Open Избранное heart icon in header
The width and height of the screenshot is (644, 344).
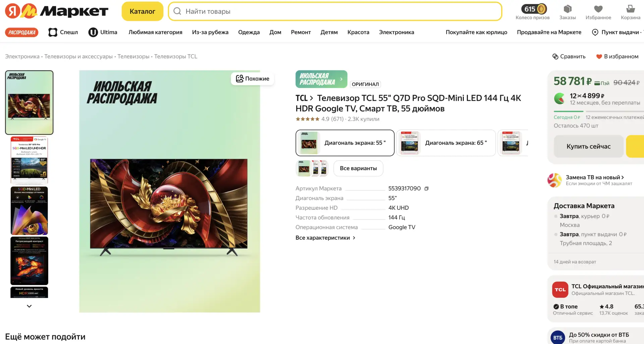[598, 9]
